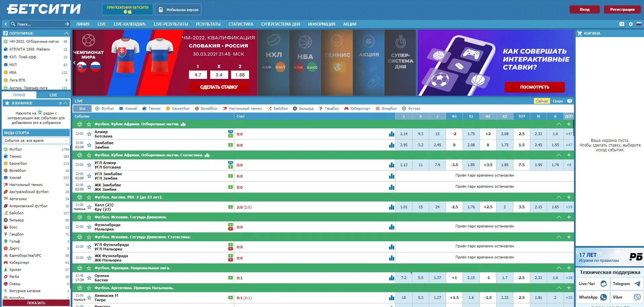Click the Регистрация button
Screen dimensions: 644x307
pyautogui.click(x=622, y=9)
